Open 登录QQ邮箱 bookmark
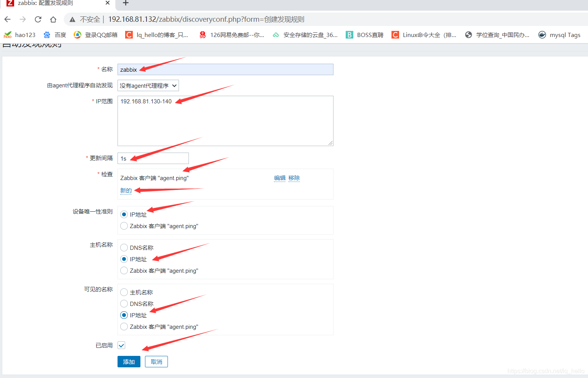The height and width of the screenshot is (378, 588). coord(96,35)
